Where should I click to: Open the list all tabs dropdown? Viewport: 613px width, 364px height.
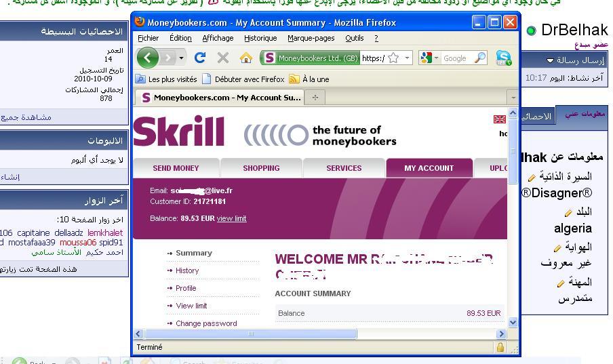click(513, 98)
